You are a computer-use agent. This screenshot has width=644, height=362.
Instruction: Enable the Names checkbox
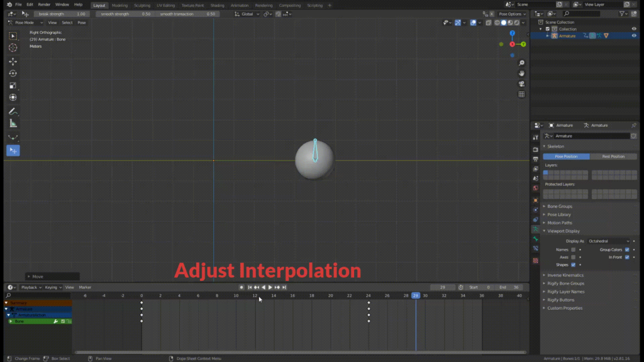coord(574,250)
